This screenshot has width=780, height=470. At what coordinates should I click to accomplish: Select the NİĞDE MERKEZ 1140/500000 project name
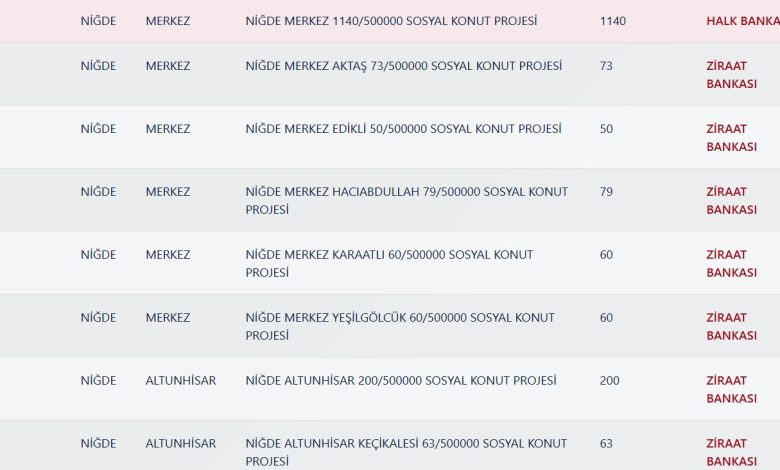coord(391,21)
